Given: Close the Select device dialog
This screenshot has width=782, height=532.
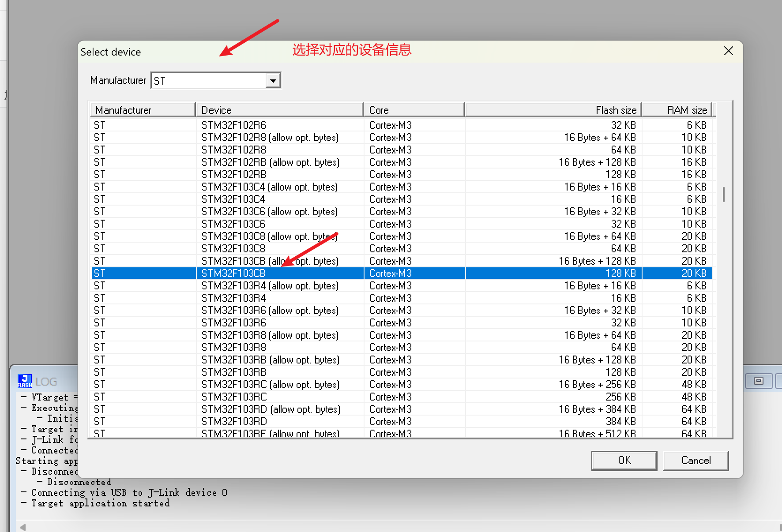Looking at the screenshot, I should (729, 51).
